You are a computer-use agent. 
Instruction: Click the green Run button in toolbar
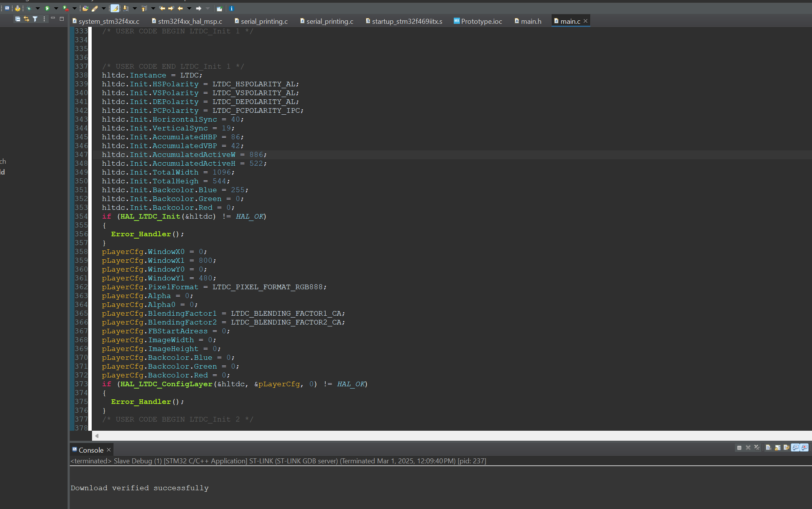coord(47,8)
